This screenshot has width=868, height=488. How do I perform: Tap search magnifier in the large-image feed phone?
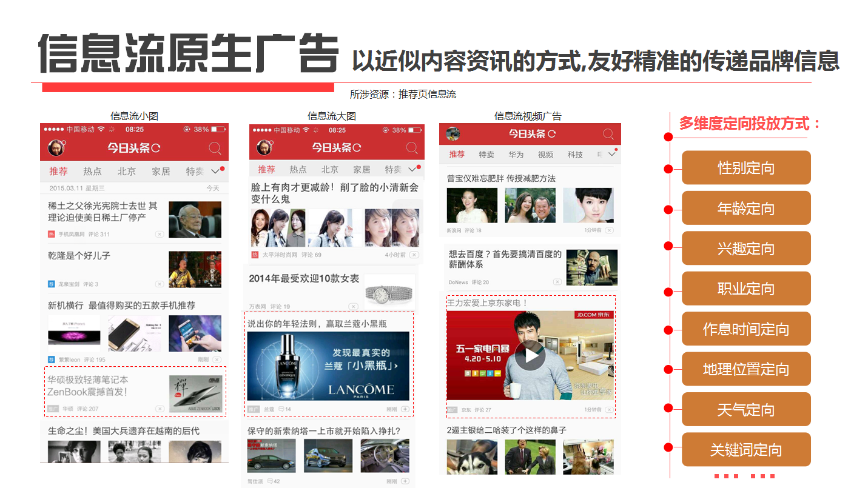tap(412, 148)
